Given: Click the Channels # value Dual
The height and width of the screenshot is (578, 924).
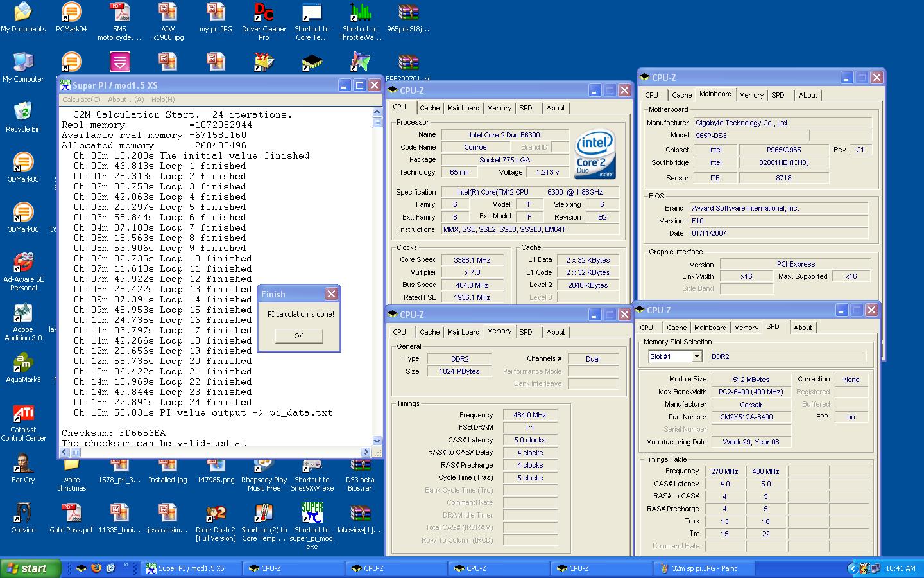Looking at the screenshot, I should pos(593,359).
